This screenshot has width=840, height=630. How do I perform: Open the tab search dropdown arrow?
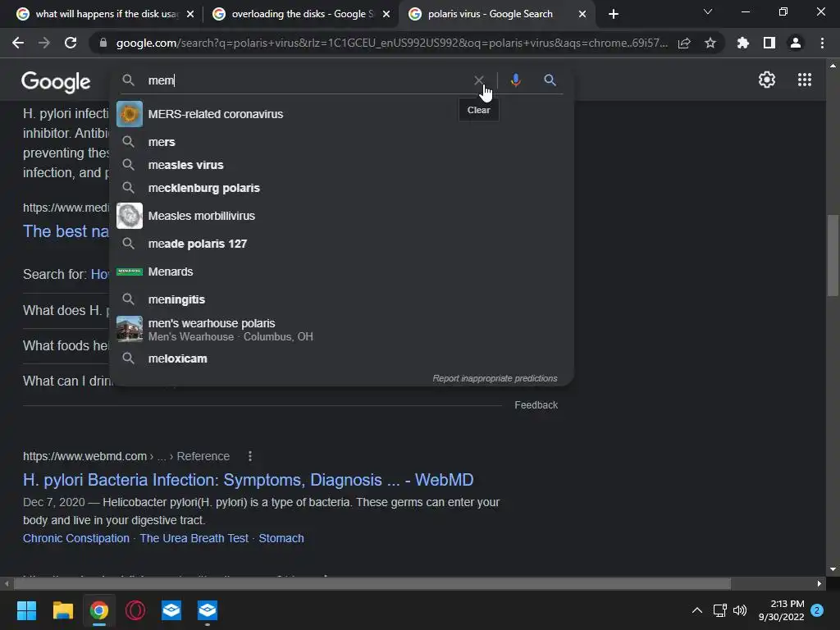[708, 11]
